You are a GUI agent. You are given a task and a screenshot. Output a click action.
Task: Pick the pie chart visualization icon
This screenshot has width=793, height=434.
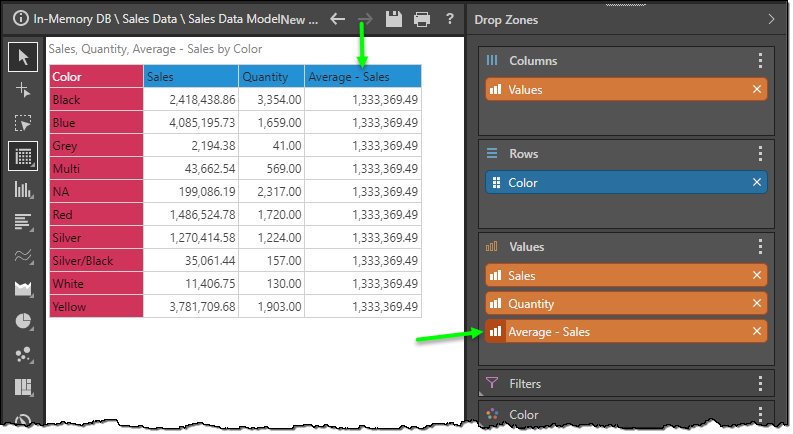22,321
